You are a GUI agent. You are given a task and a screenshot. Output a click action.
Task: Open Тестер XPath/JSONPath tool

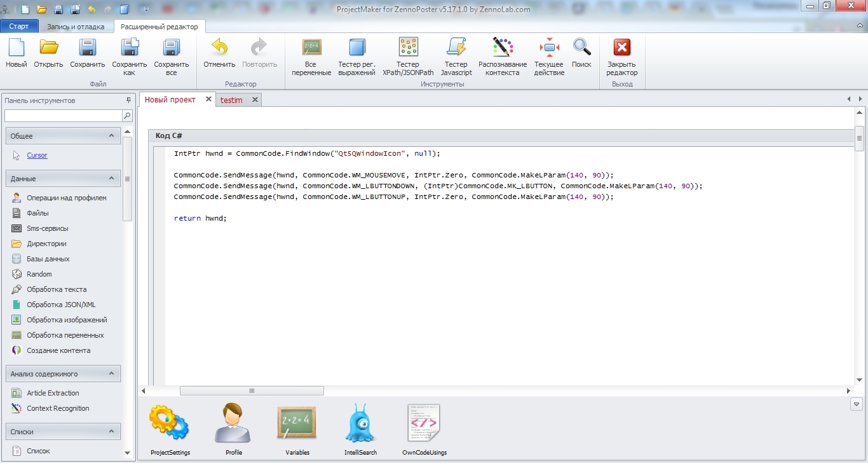pyautogui.click(x=408, y=57)
